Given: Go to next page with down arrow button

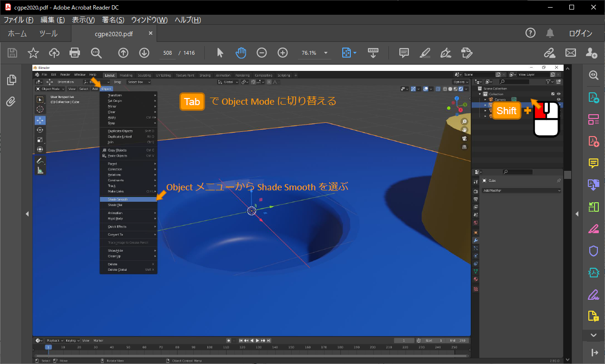Looking at the screenshot, I should pyautogui.click(x=144, y=53).
